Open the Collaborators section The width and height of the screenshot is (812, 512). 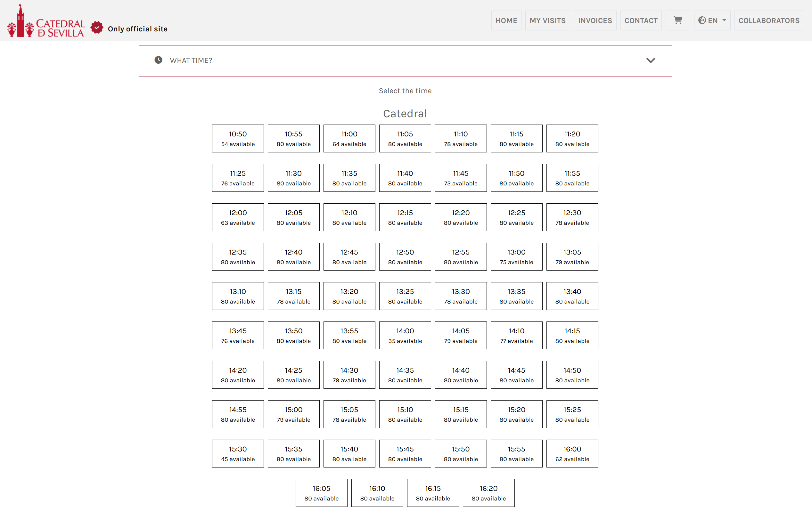pyautogui.click(x=768, y=20)
